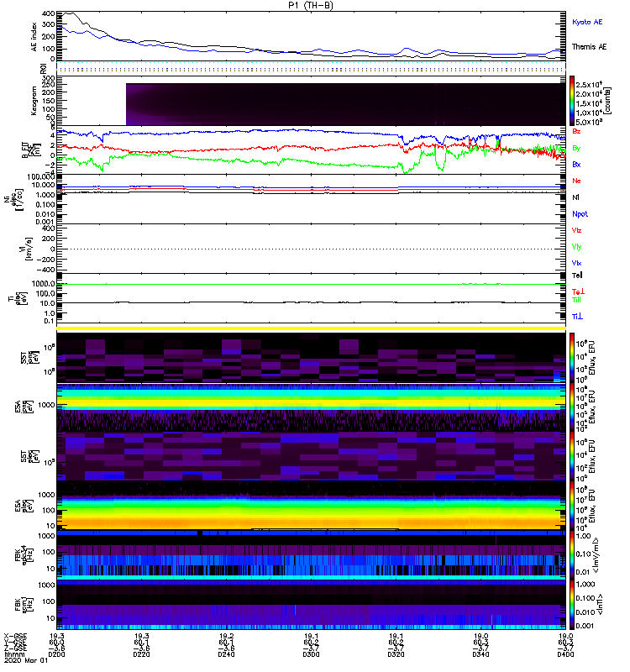Click the Ne legend label
630x672 pixels.
coord(576,181)
